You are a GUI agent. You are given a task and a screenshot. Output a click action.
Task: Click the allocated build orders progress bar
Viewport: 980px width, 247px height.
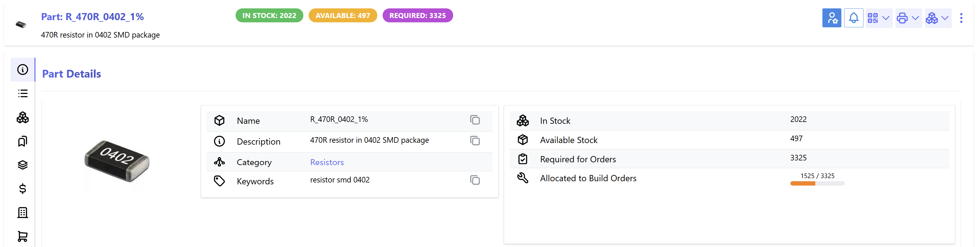[x=817, y=183]
